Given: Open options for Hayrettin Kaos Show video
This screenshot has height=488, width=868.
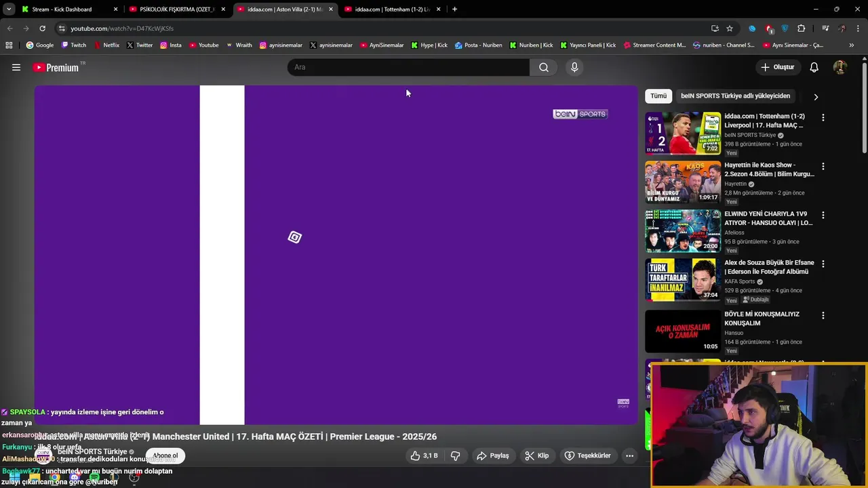Looking at the screenshot, I should coord(823,166).
